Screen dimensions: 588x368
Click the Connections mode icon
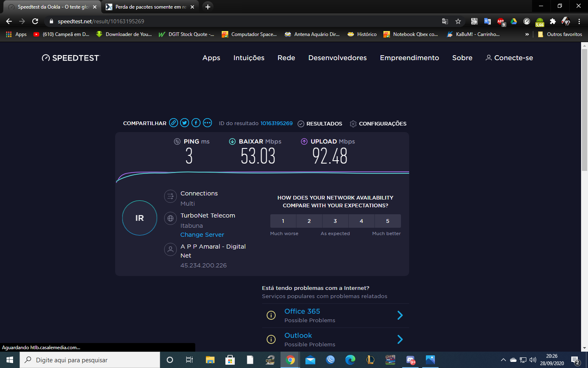pos(170,196)
